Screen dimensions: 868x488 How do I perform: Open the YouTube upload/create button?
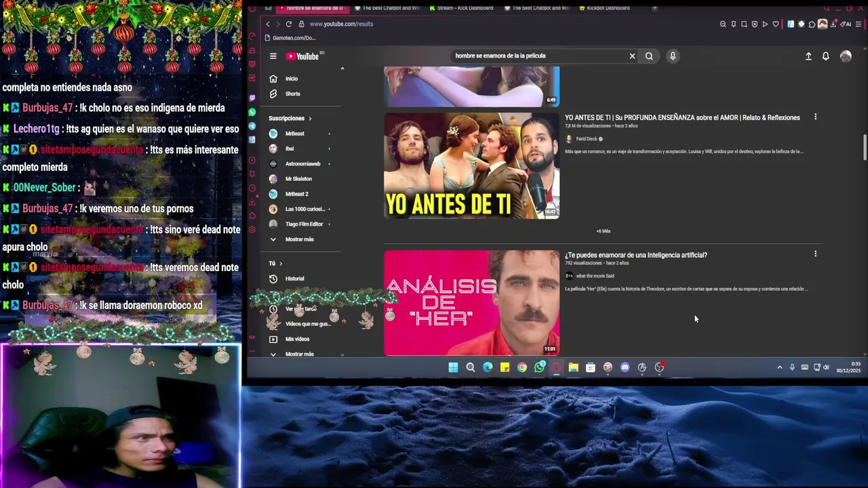click(x=808, y=56)
